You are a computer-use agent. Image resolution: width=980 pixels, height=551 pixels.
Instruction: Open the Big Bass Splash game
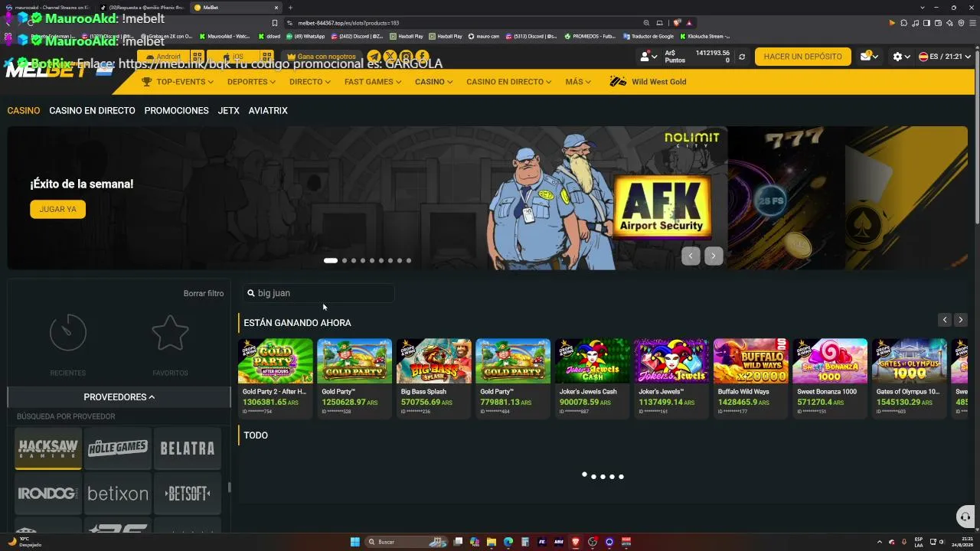point(434,379)
